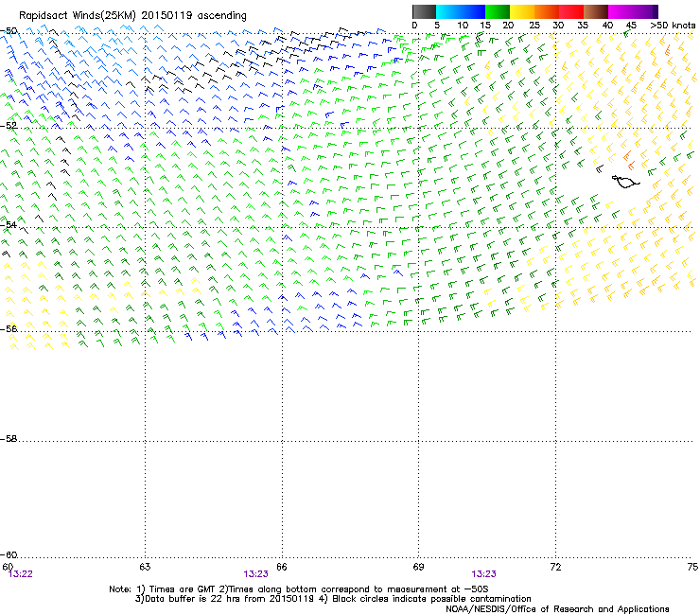Click the latitude label '-58'
Image resolution: width=700 pixels, height=615 pixels.
click(9, 439)
